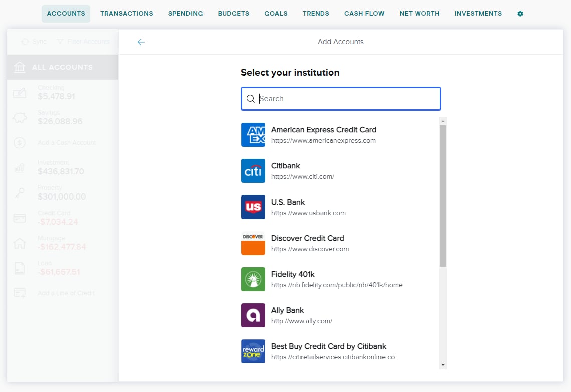Image resolution: width=571 pixels, height=392 pixels.
Task: Open the Goals tab
Action: tap(276, 14)
